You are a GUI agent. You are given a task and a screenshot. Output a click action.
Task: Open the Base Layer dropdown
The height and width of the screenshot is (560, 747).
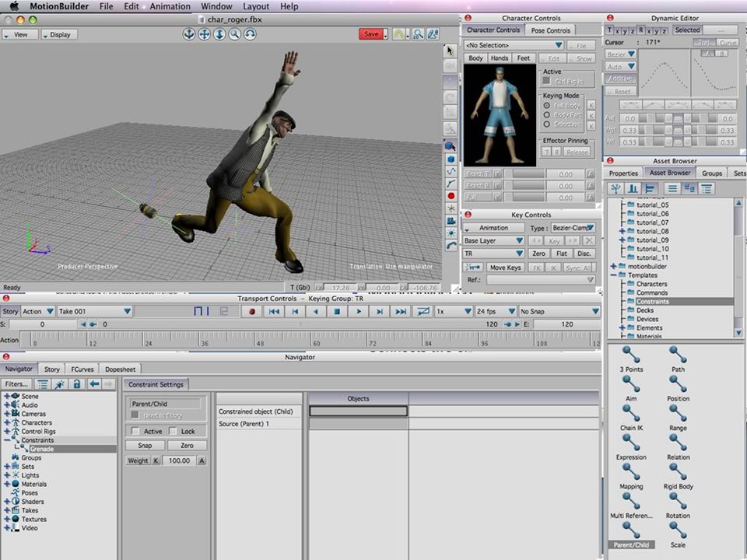click(493, 240)
